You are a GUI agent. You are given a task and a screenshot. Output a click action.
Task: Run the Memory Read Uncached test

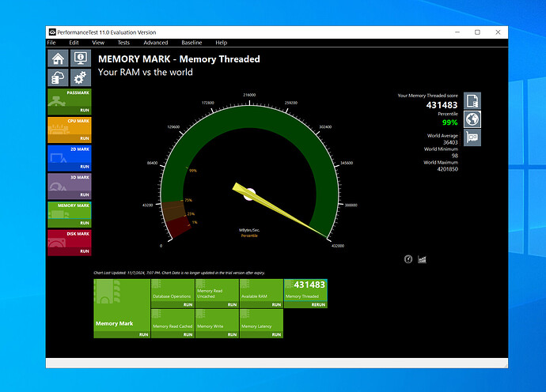pyautogui.click(x=217, y=293)
